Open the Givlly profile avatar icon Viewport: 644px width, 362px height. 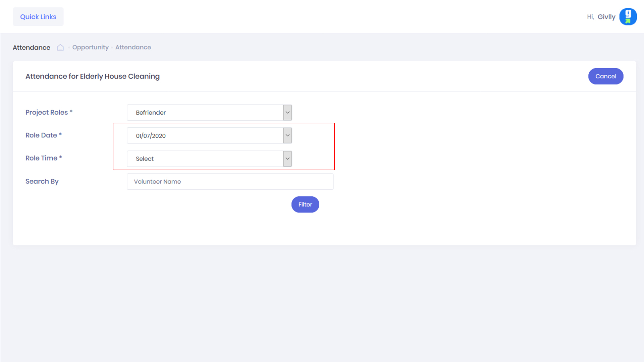628,17
